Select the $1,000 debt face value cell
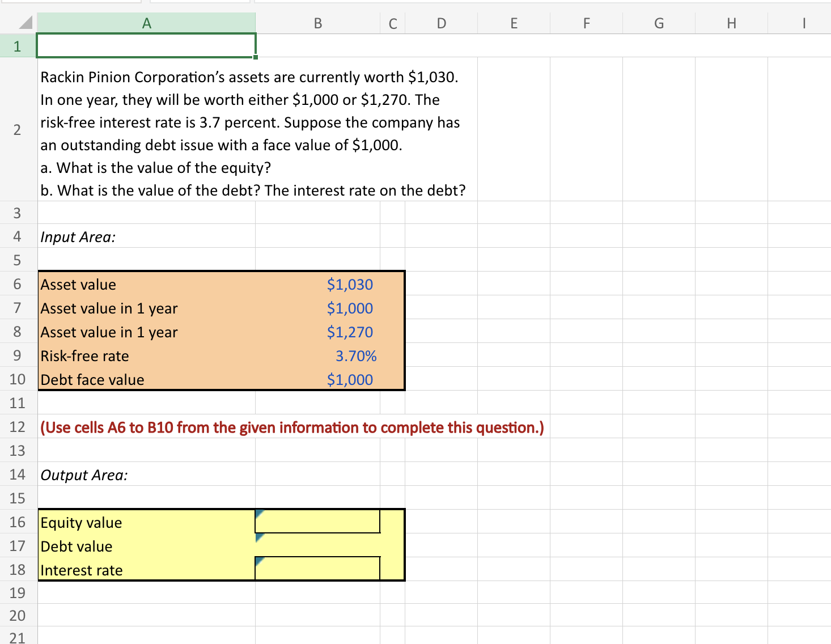 point(317,379)
